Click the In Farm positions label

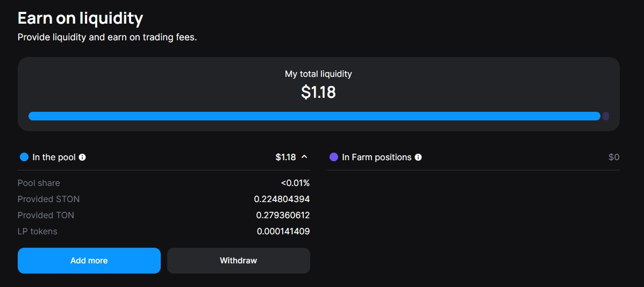(x=376, y=157)
